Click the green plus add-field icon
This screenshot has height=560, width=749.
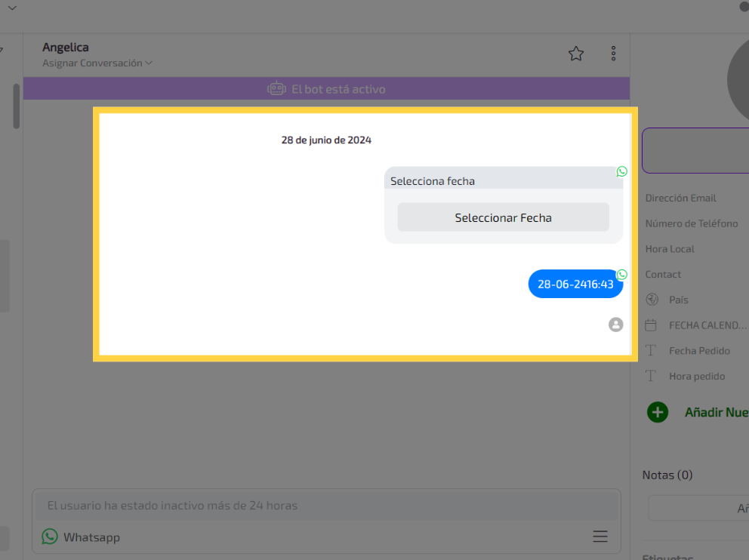[x=658, y=412]
